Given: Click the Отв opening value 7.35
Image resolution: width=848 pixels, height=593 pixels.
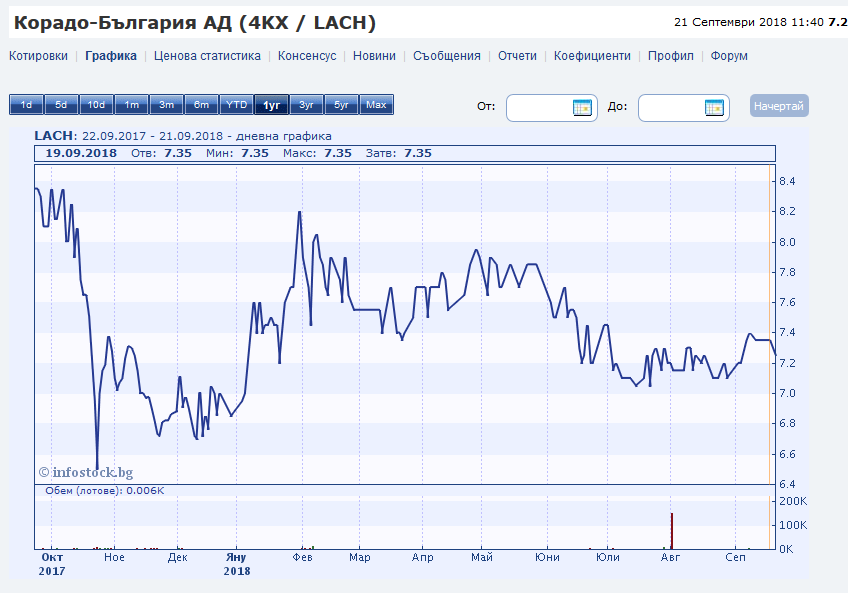Looking at the screenshot, I should (178, 153).
